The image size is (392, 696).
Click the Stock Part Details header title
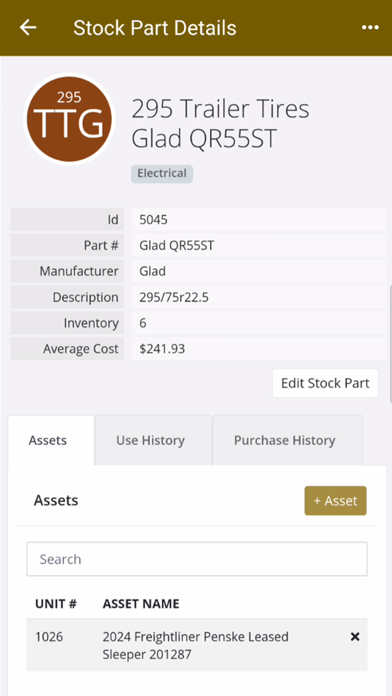(154, 28)
